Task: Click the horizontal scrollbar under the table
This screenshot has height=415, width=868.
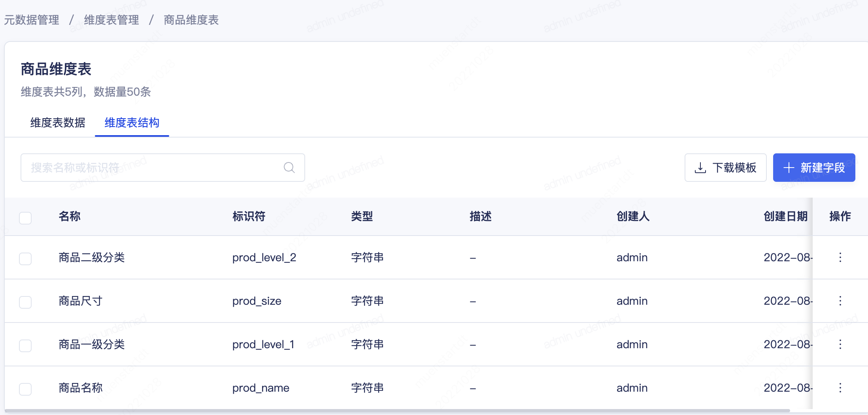Action: point(397,411)
